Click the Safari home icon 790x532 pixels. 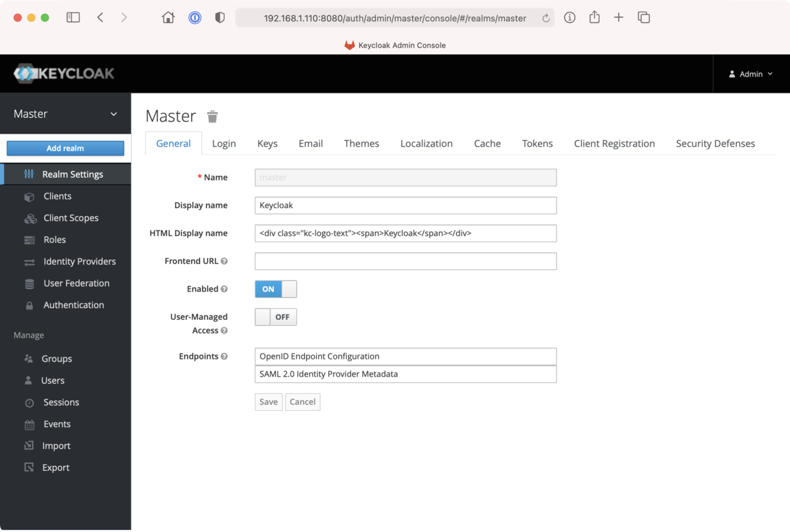169,18
